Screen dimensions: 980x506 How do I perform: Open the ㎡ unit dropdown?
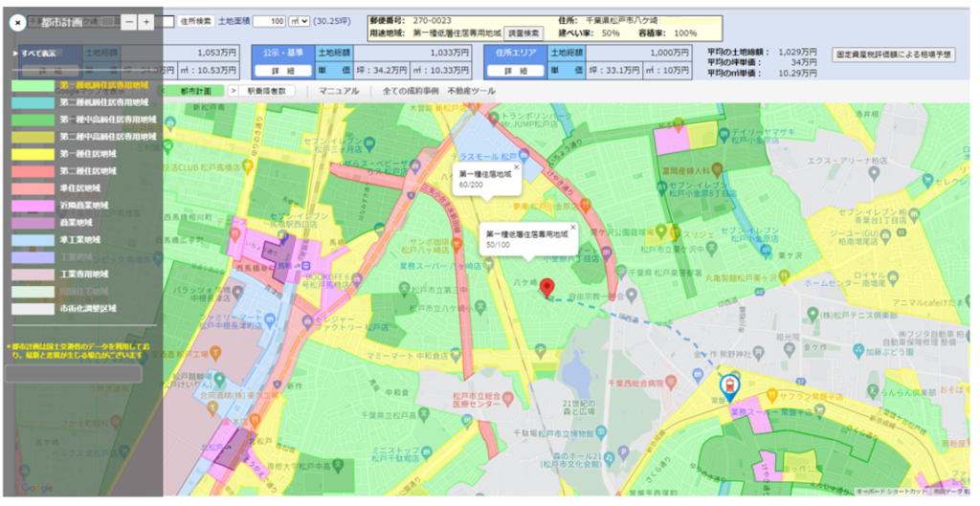[299, 21]
